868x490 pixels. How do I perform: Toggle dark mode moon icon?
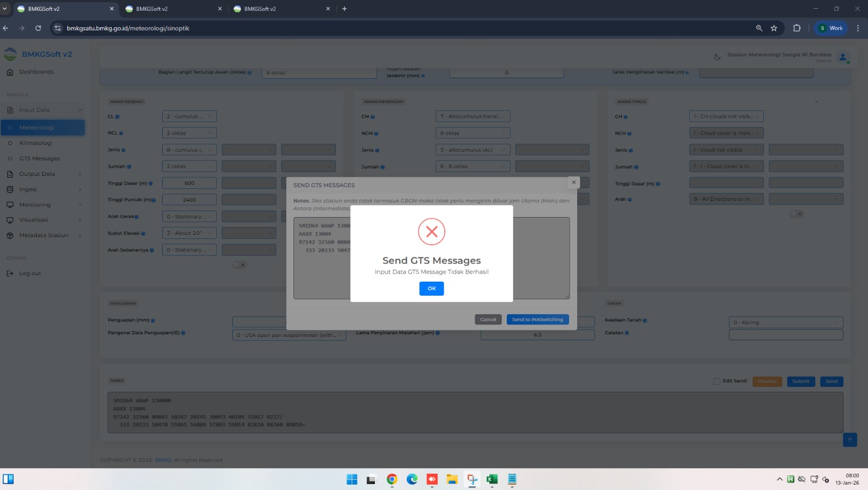[717, 57]
